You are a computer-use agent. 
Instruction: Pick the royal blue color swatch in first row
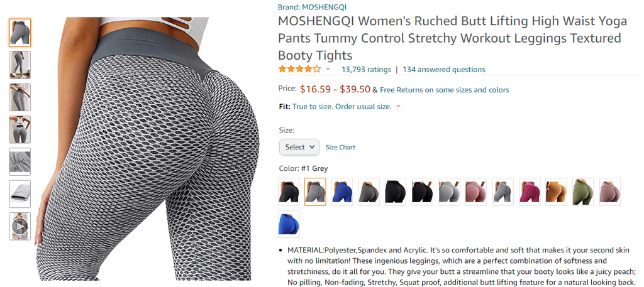342,192
